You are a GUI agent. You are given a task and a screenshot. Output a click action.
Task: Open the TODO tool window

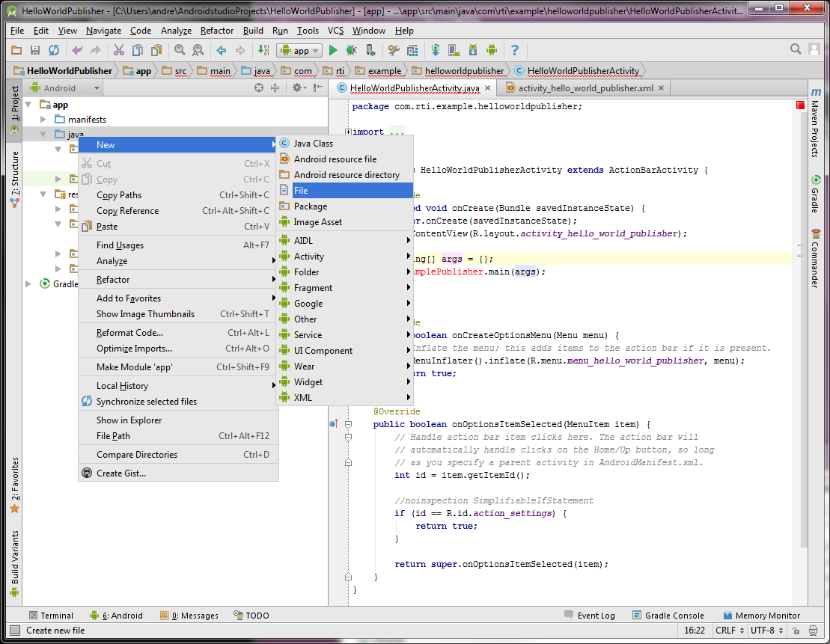(x=251, y=616)
